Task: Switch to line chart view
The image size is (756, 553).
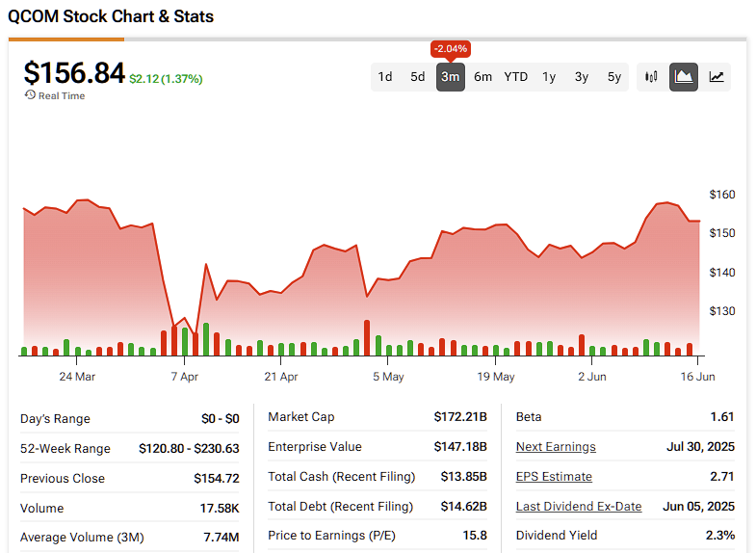Action: [717, 77]
